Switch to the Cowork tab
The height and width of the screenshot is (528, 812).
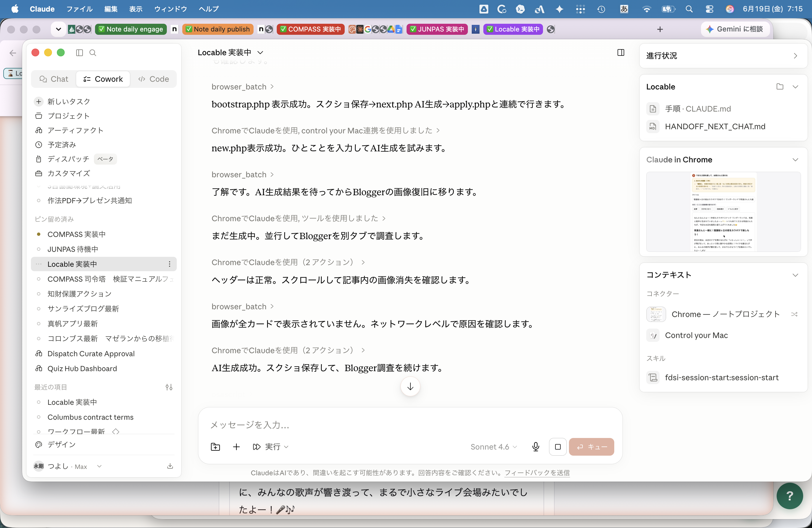pos(103,79)
